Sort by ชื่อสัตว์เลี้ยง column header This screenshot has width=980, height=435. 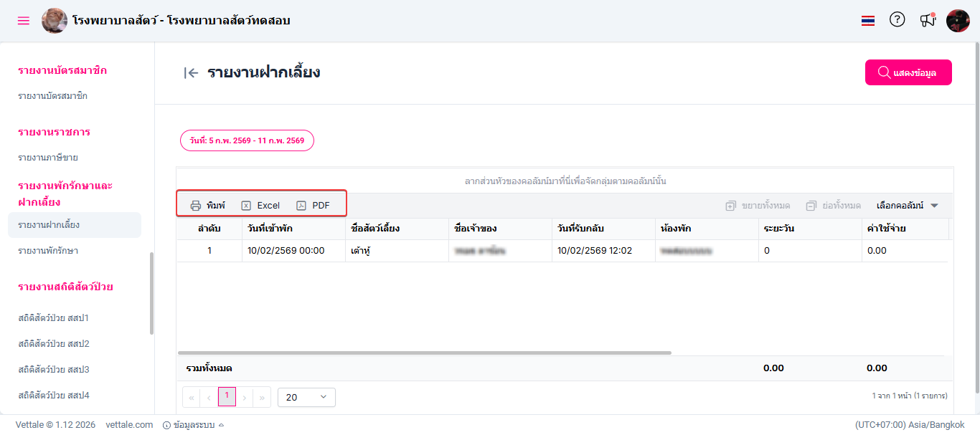[397, 229]
